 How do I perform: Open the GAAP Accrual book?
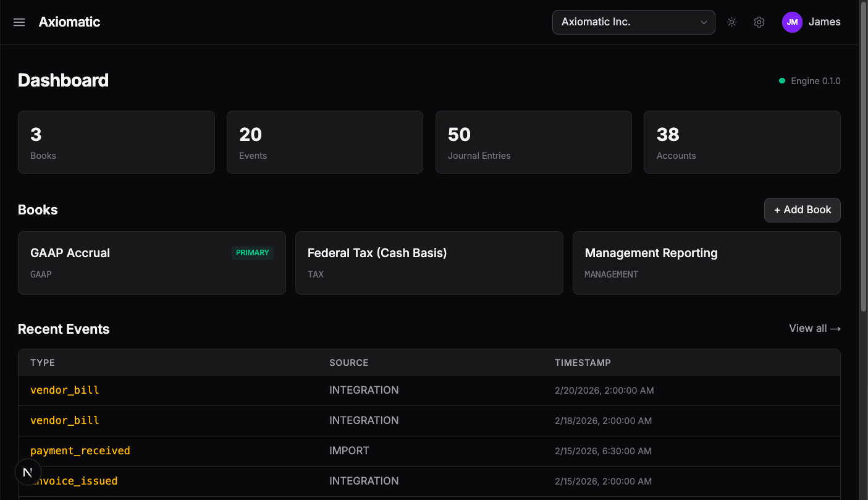[x=151, y=263]
